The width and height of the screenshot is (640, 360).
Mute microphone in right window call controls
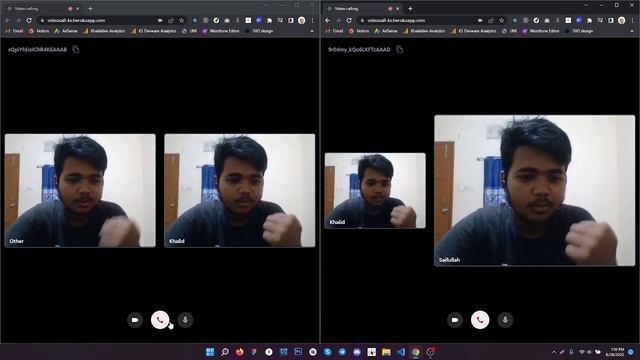(x=505, y=320)
